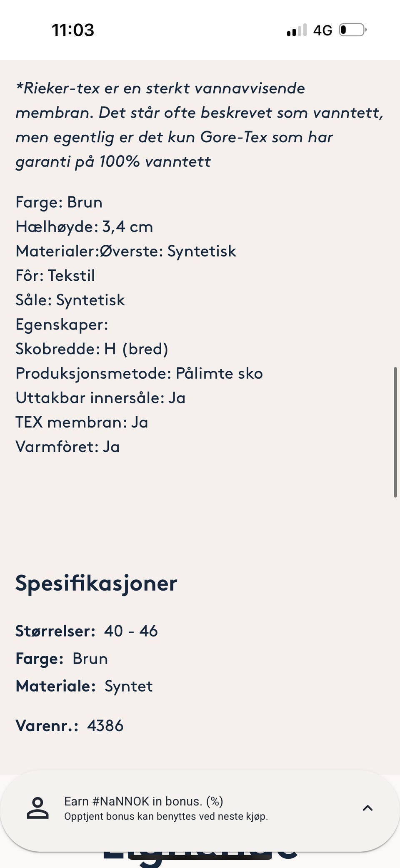Tap the Spesifikasjoner heading

[x=96, y=583]
